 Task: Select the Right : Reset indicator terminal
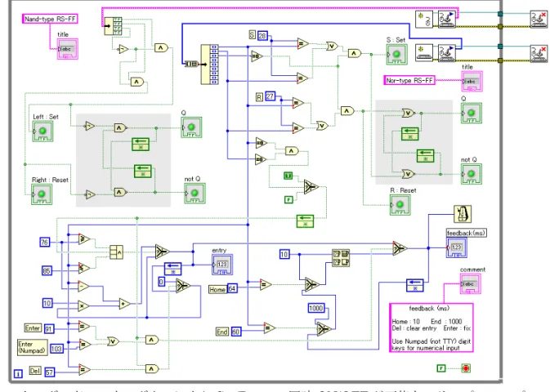click(x=42, y=194)
